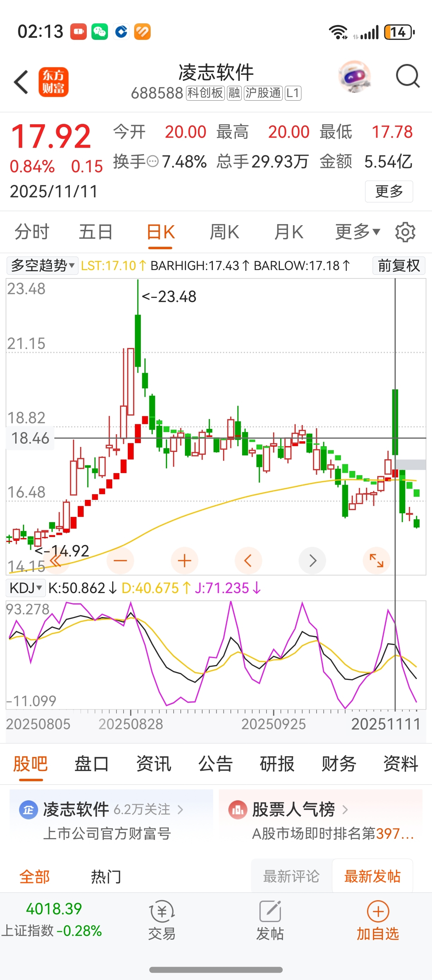Tap the KDJ indicator sub-chart
Viewport: 432px width, 980px height.
(x=216, y=655)
